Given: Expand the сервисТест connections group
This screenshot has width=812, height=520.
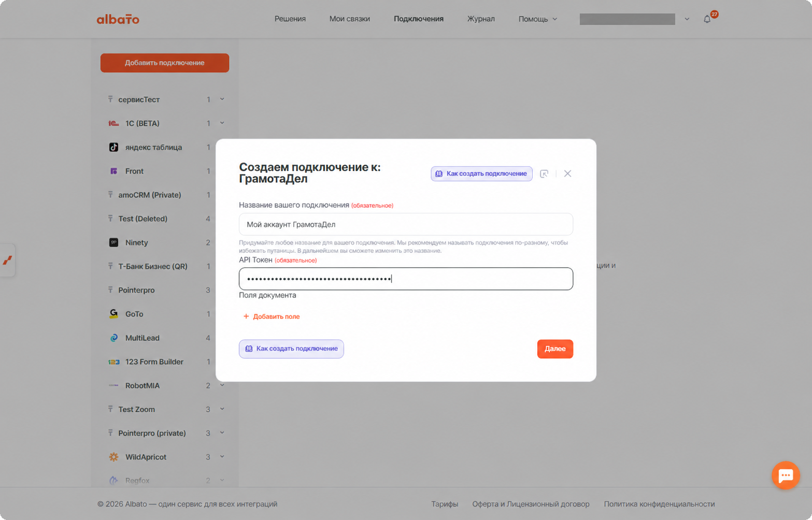Looking at the screenshot, I should point(222,99).
